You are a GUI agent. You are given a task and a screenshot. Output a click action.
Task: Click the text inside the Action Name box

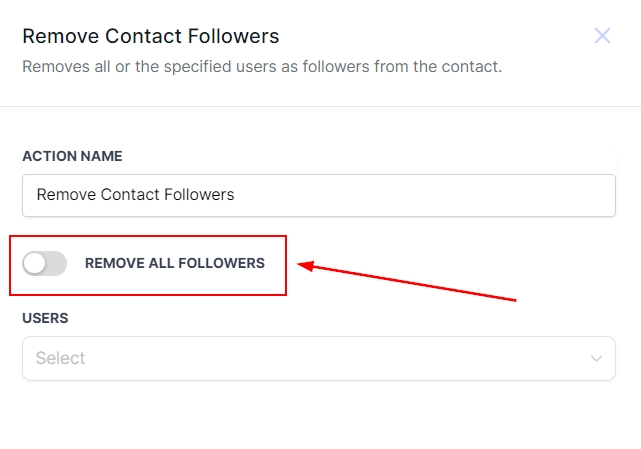click(135, 195)
